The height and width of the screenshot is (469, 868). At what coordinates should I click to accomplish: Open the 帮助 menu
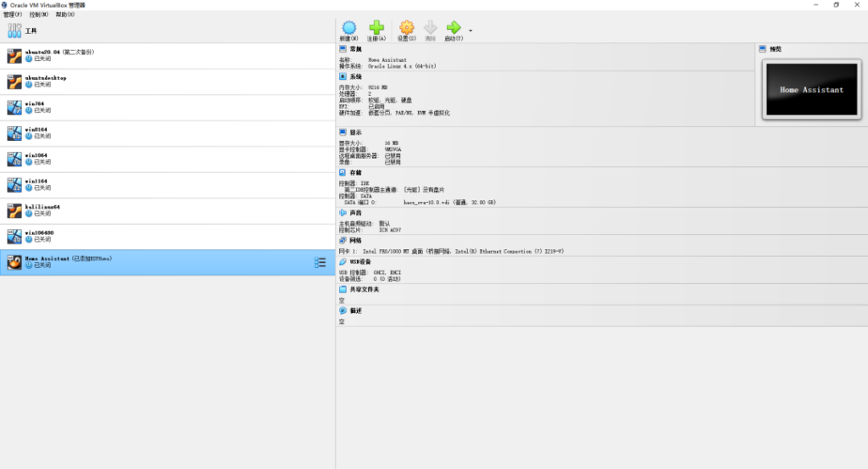[x=64, y=14]
